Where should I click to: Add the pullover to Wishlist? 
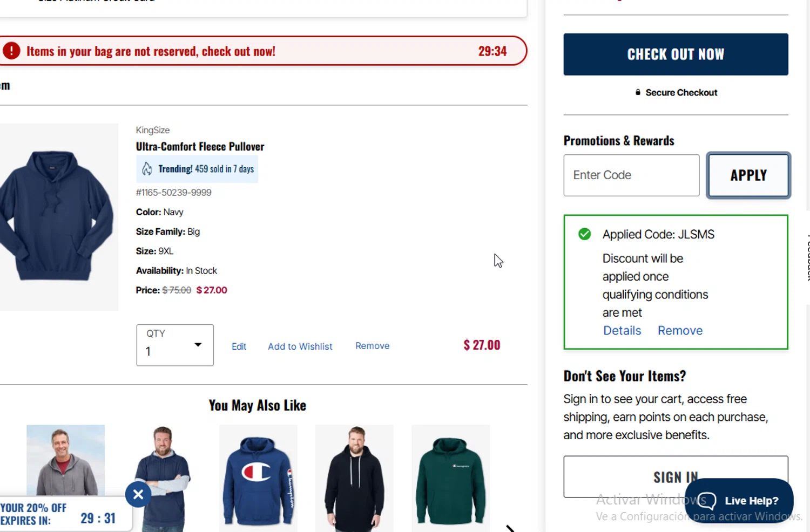300,346
